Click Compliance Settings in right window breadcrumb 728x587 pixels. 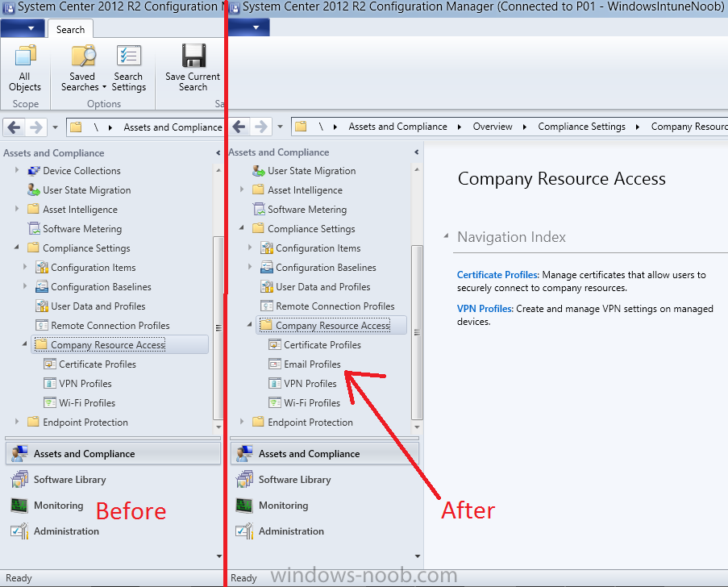click(582, 127)
